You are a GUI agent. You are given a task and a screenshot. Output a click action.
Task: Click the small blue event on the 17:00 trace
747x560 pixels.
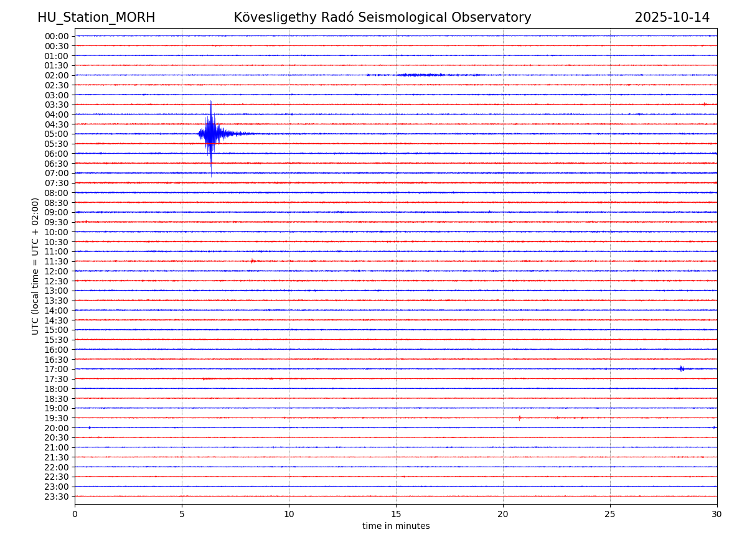pyautogui.click(x=681, y=368)
